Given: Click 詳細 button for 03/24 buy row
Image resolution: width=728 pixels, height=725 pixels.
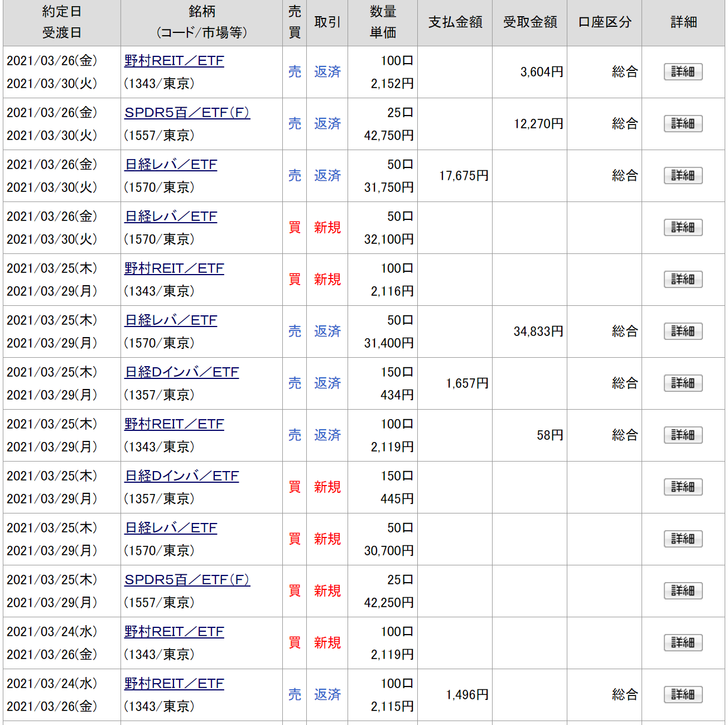Looking at the screenshot, I should tap(683, 643).
